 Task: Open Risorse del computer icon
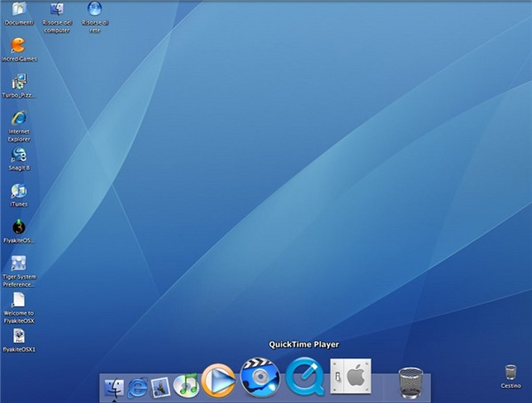pyautogui.click(x=57, y=10)
